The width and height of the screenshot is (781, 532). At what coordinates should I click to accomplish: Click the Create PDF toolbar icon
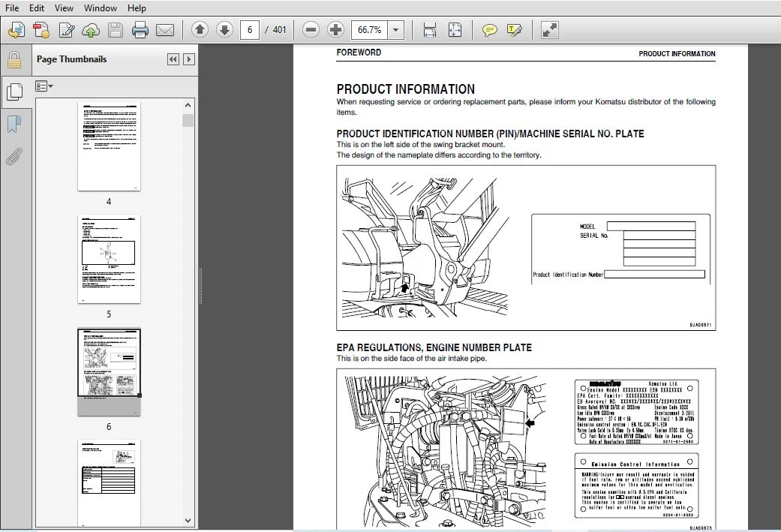point(41,30)
